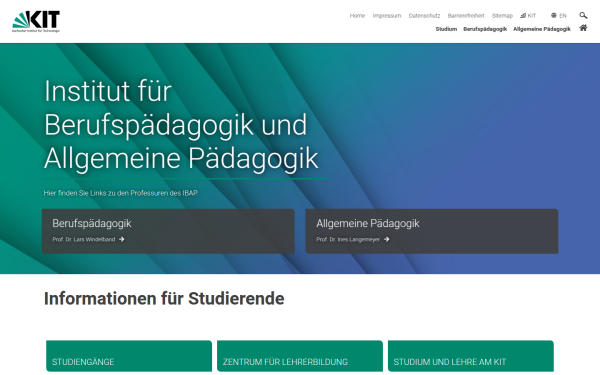Open the Home link
Screen dimensions: 600x375
click(357, 16)
